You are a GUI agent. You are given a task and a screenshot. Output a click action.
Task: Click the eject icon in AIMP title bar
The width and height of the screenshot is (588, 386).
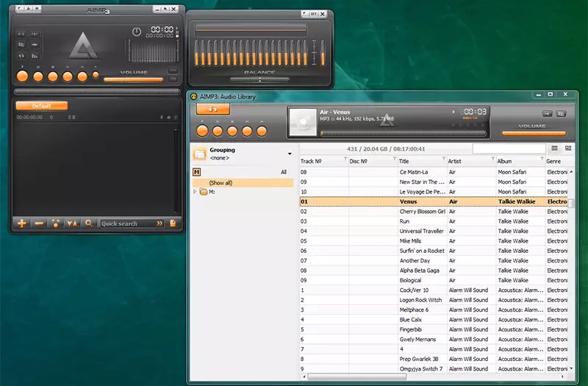coord(37,9)
